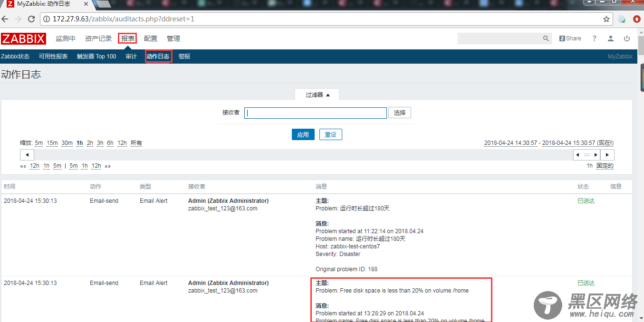
Task: Open the 审计 submenu
Action: pos(131,57)
